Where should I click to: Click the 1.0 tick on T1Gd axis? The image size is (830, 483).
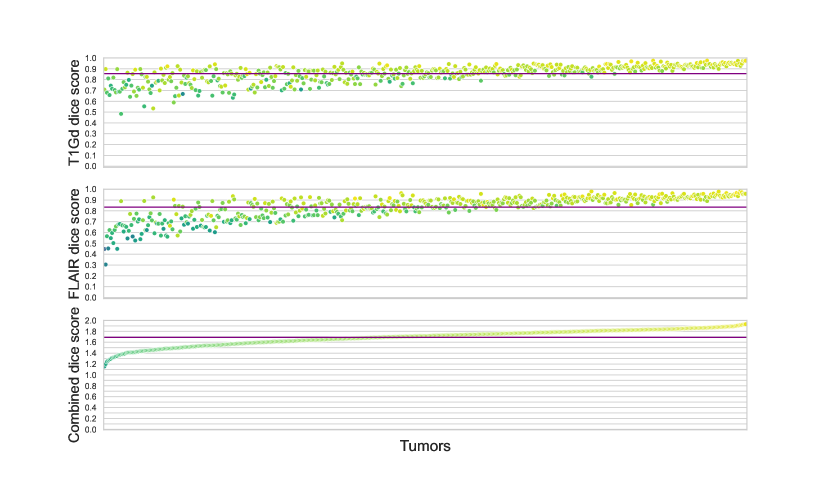pyautogui.click(x=91, y=59)
